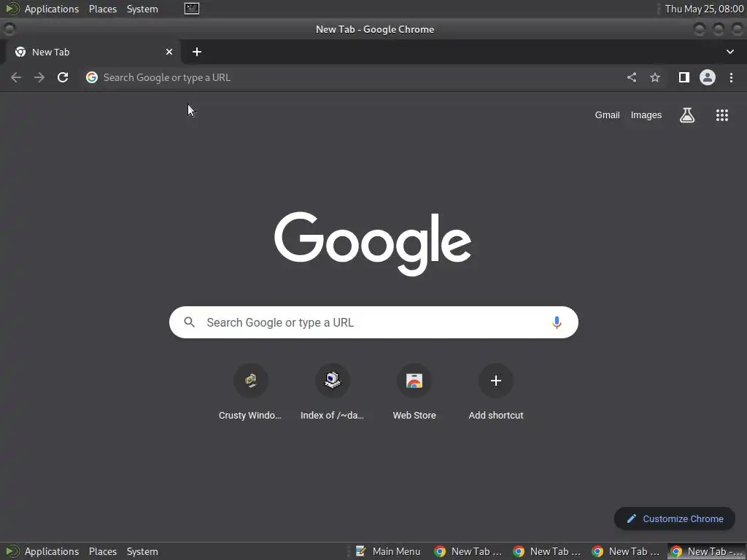Open a new tab with the plus button
Image resolution: width=747 pixels, height=560 pixels.
pos(197,52)
